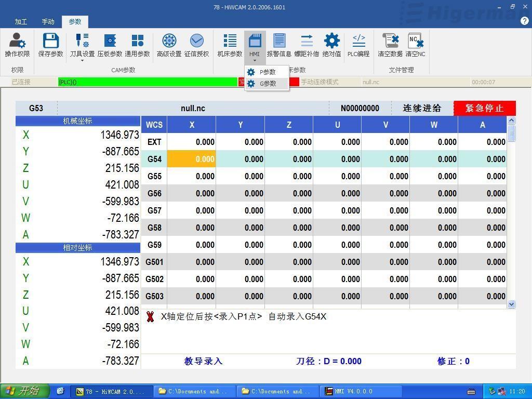Click the U column header
The width and height of the screenshot is (532, 399).
click(337, 125)
